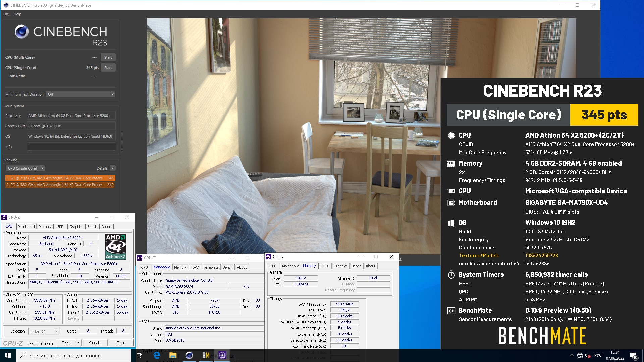Select the second ranking entry scoring 342
Image resolution: width=644 pixels, height=362 pixels.
pos(60,185)
